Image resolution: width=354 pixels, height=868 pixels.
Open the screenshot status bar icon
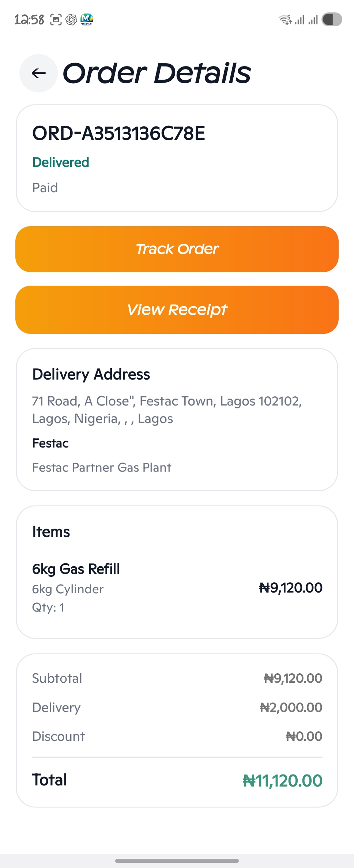tap(56, 19)
